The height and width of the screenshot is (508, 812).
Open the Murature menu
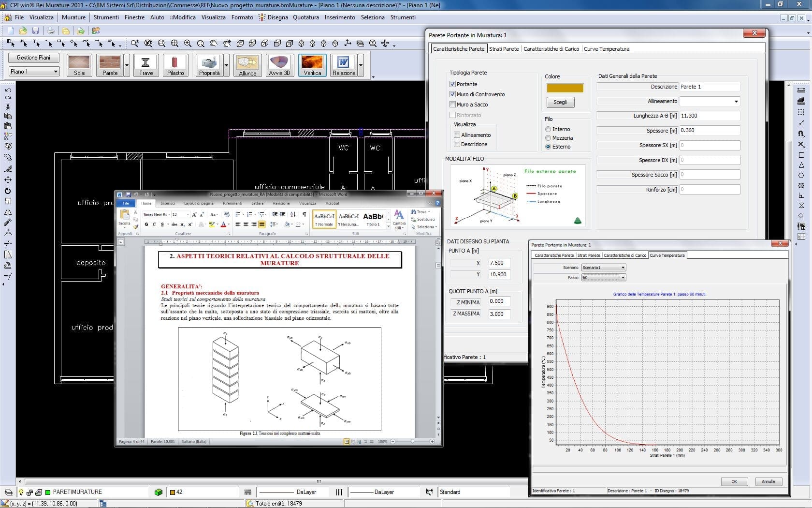pos(73,17)
